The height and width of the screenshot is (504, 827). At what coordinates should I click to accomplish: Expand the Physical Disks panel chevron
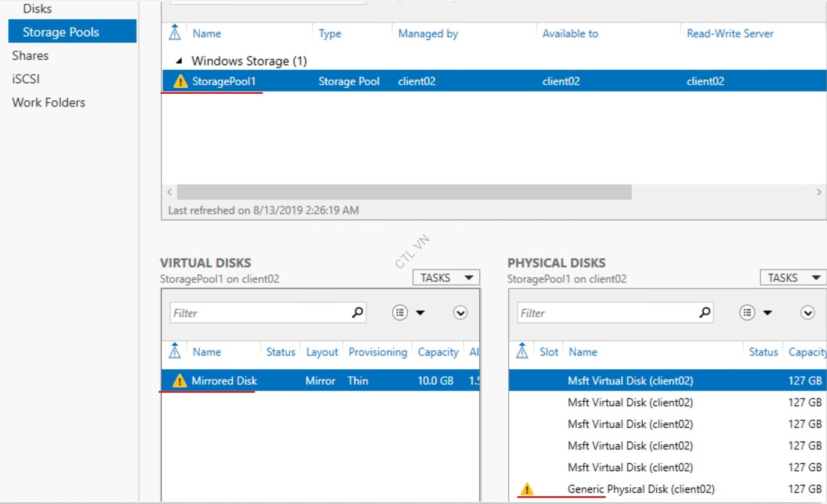point(808,313)
